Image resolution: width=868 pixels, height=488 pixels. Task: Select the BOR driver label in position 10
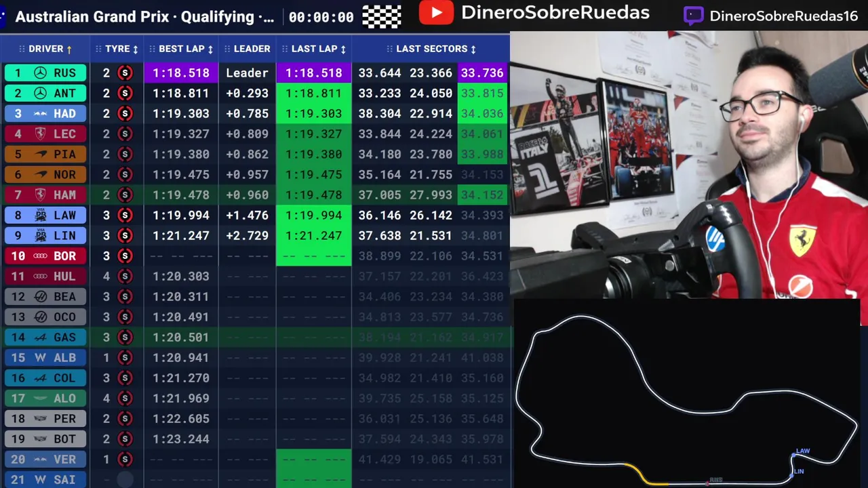[45, 256]
